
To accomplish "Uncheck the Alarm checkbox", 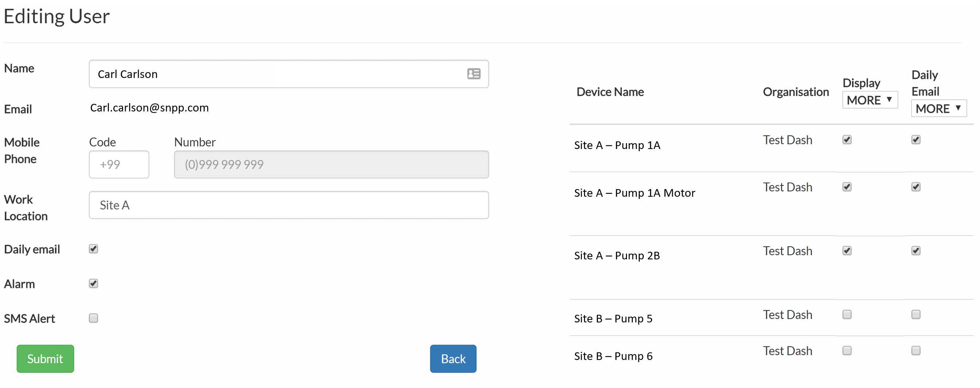I will coord(94,283).
